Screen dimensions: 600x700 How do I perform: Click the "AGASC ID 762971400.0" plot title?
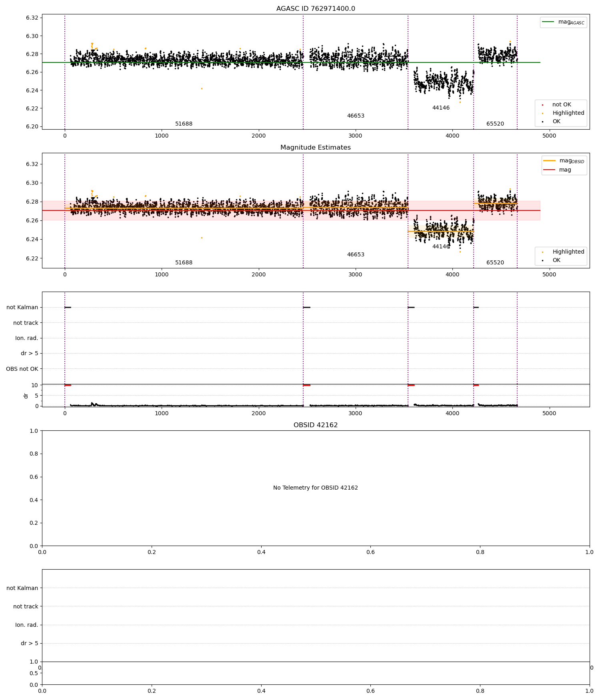[316, 9]
